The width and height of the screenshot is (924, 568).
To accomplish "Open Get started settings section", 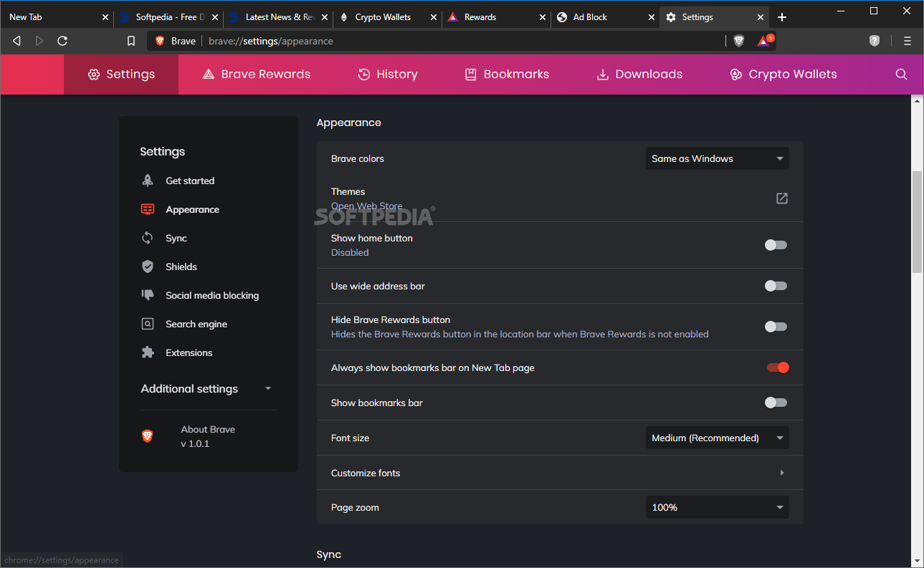I will click(190, 180).
